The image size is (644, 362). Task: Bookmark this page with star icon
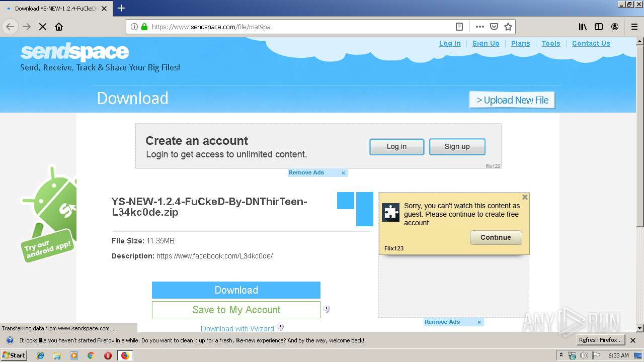coord(508,27)
